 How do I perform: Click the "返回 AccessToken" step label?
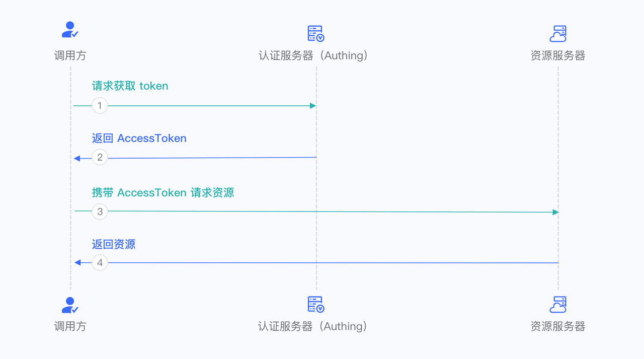[x=139, y=138]
